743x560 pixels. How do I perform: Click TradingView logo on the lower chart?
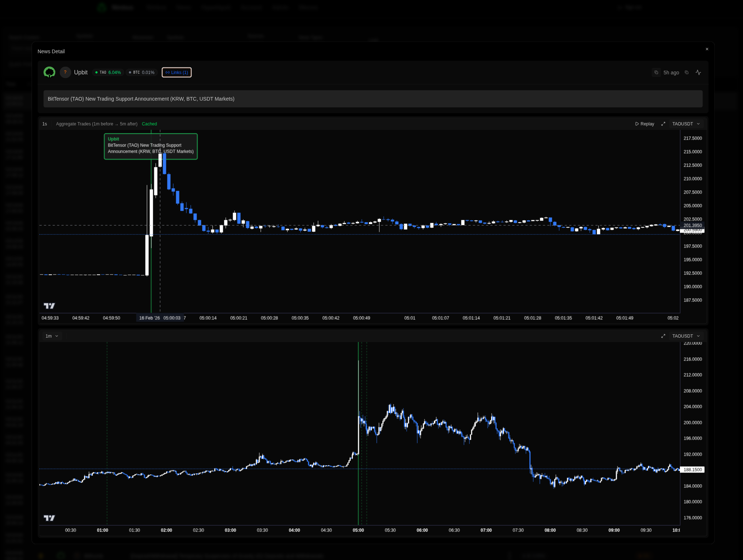pyautogui.click(x=49, y=518)
